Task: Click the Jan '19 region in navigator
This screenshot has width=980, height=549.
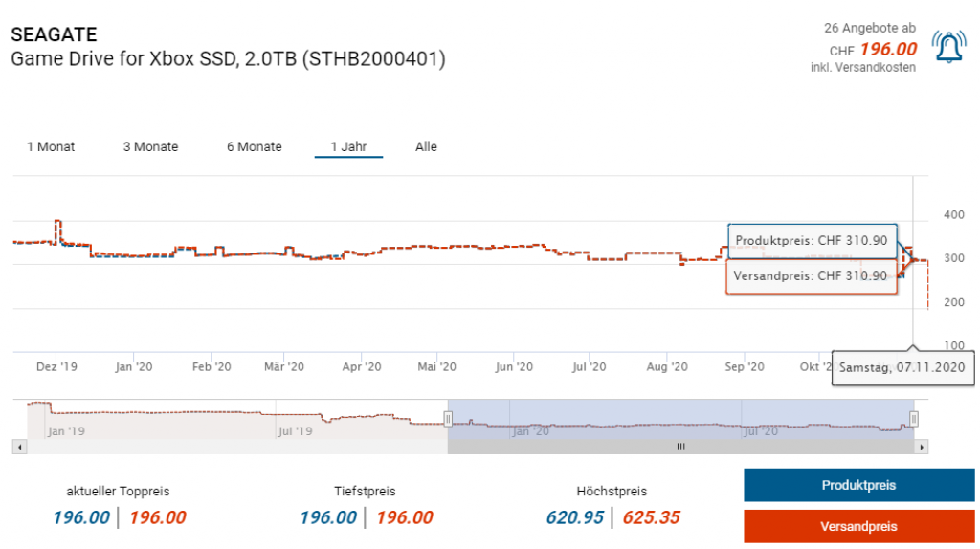Action: click(65, 431)
